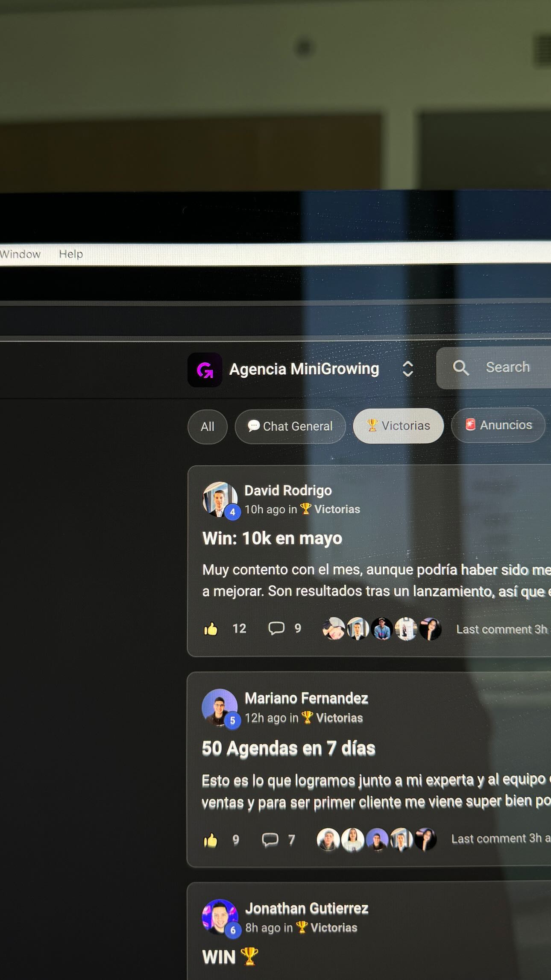The width and height of the screenshot is (551, 980).
Task: Open Mariano Fernandez's profile avatar
Action: pos(220,706)
